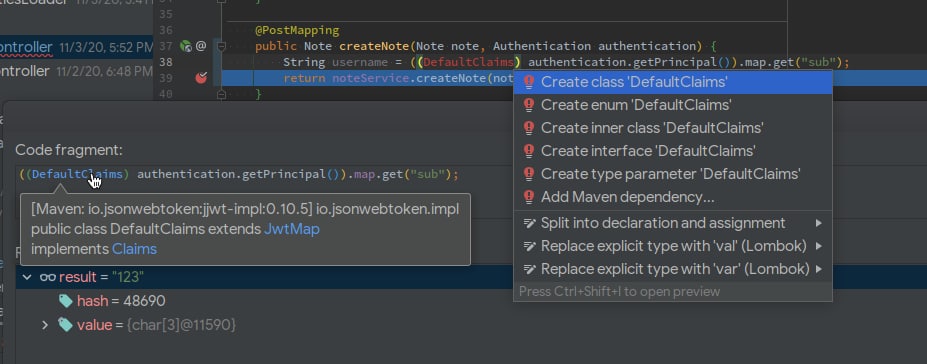Click error bulb beside Add Maven dependency

[529, 197]
